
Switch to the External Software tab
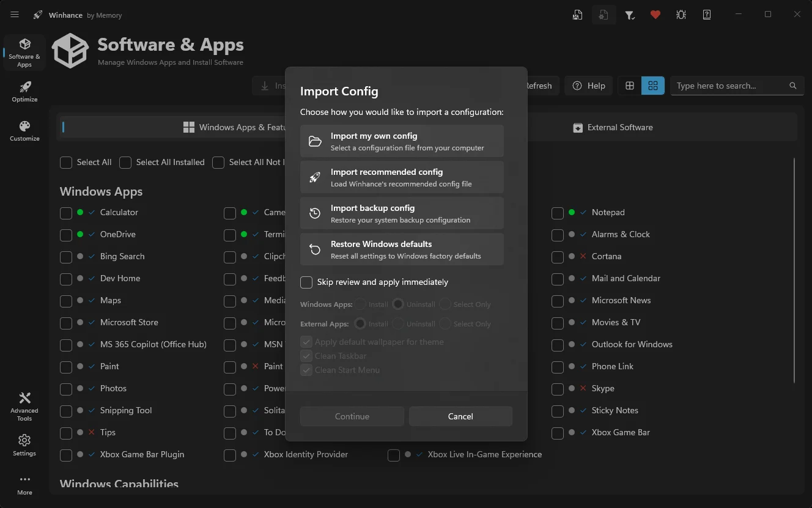(613, 128)
